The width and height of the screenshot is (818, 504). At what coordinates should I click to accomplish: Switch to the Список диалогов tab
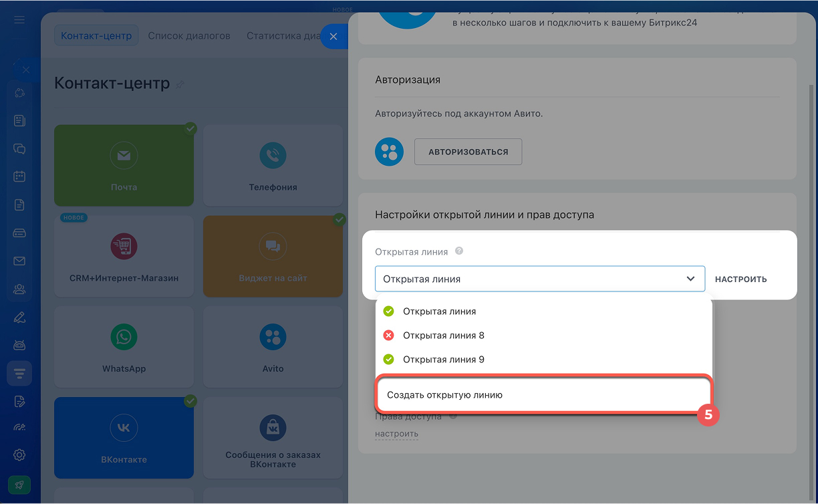[189, 35]
